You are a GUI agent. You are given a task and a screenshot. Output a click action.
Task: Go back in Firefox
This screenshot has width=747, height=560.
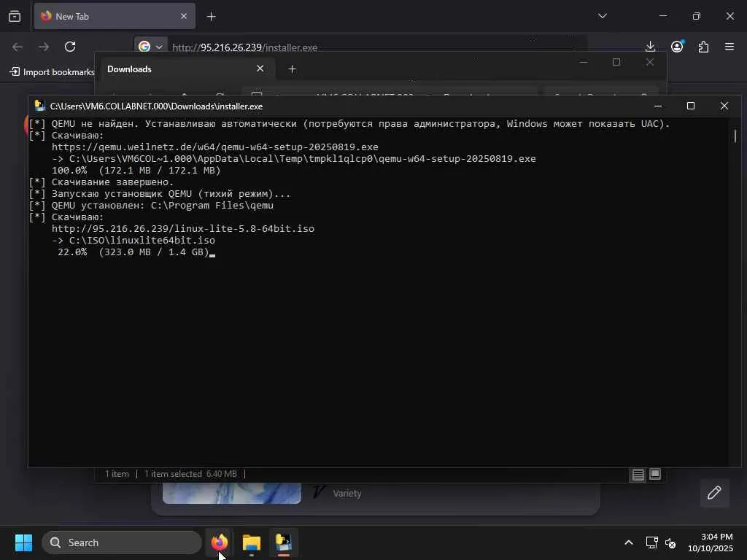pyautogui.click(x=18, y=47)
